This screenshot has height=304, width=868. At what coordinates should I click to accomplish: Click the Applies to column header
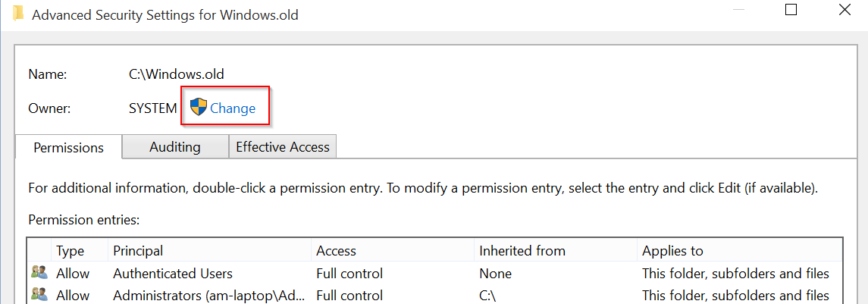(672, 251)
